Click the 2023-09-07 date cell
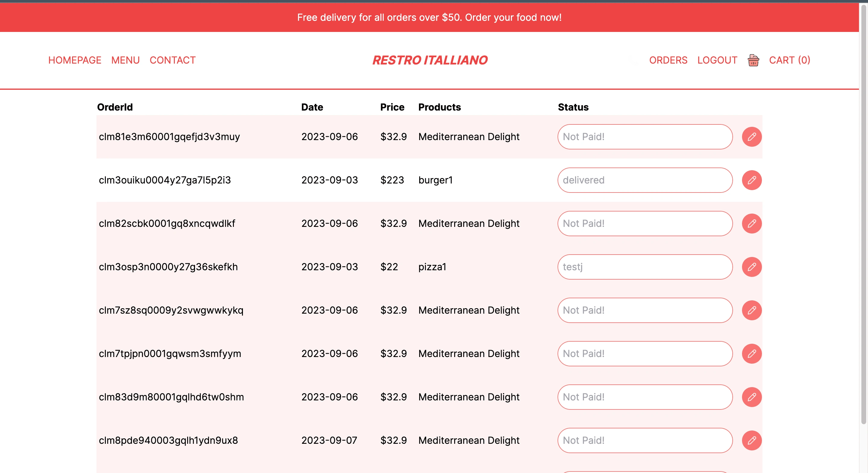Screen dimensions: 868x473 329,441
